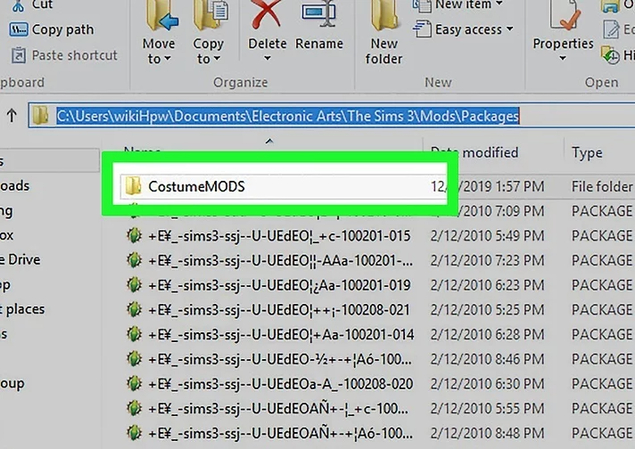
Task: Click the Copy to folder icon
Action: [x=211, y=15]
